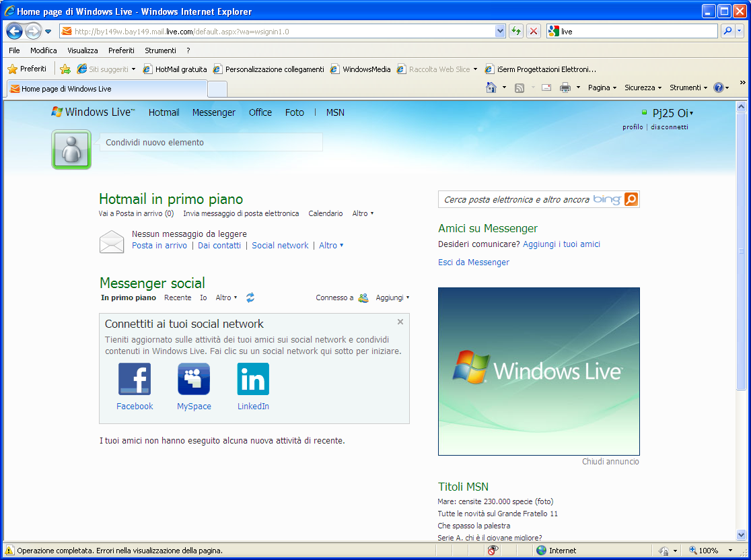Click the Bing search magnifier button
Screen dimensions: 751x560
click(631, 199)
